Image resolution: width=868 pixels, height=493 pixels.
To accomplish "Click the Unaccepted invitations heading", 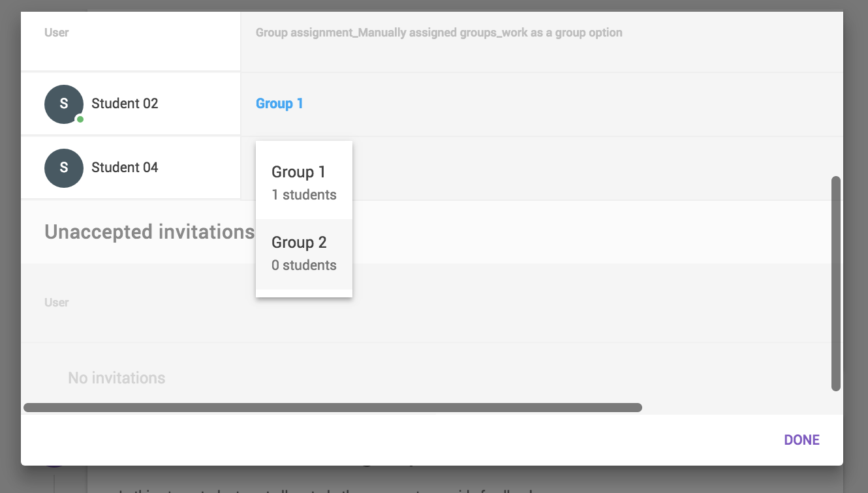I will (149, 232).
